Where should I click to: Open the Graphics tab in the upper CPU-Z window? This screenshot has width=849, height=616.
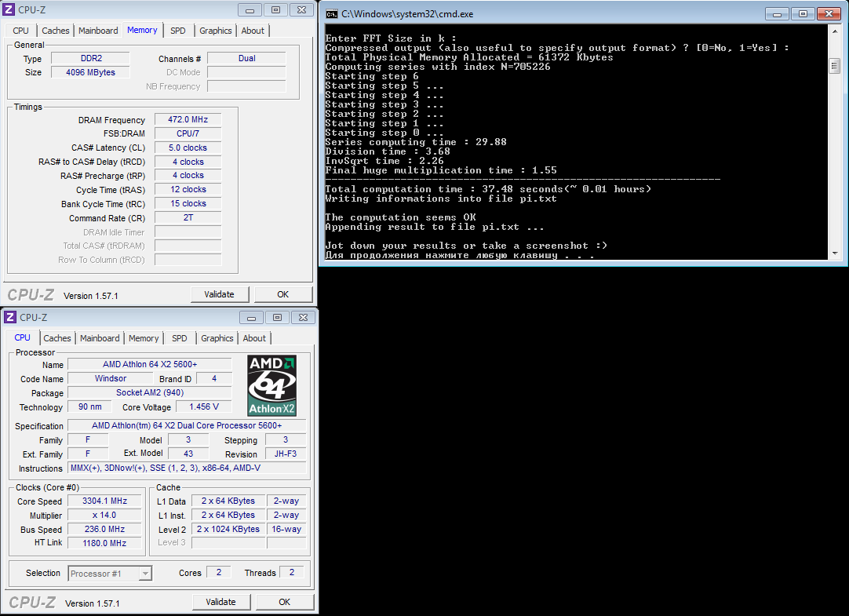coord(216,31)
